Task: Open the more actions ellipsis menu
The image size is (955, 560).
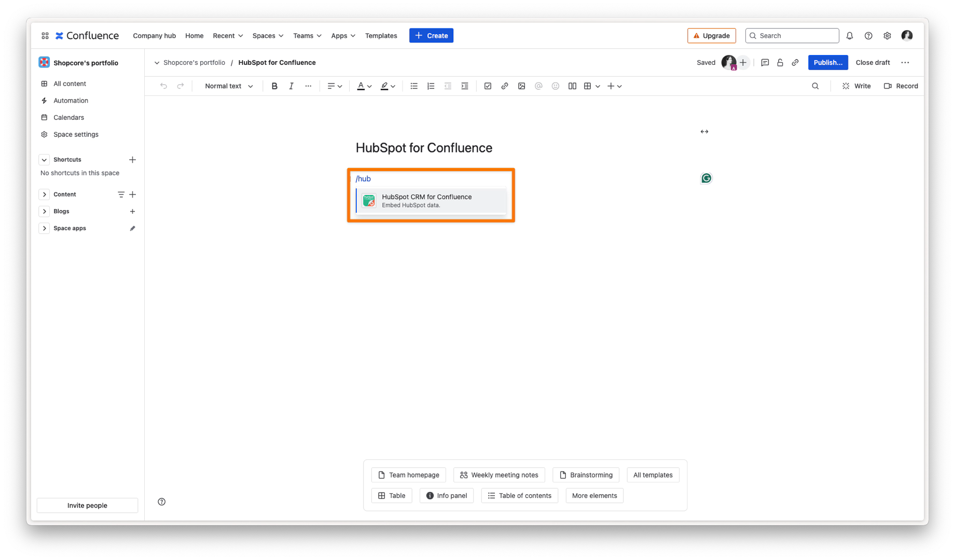Action: 905,63
